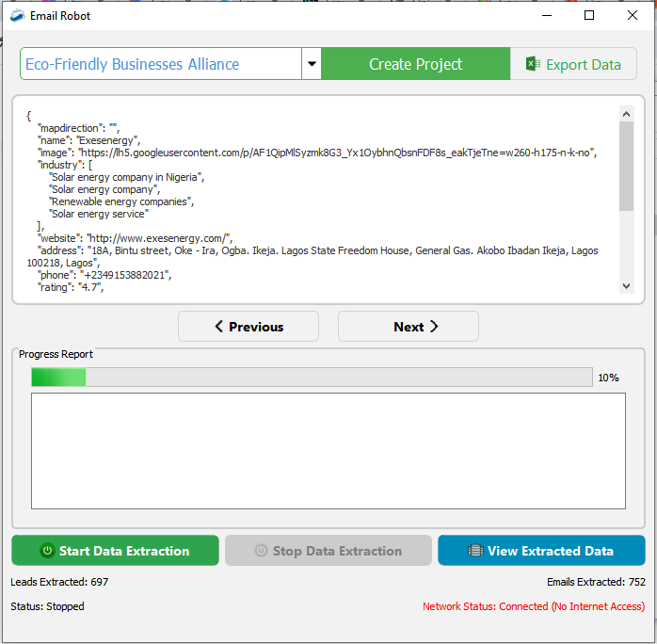The image size is (657, 644).
Task: Click the database icon on View Extracted Data
Action: 475,550
